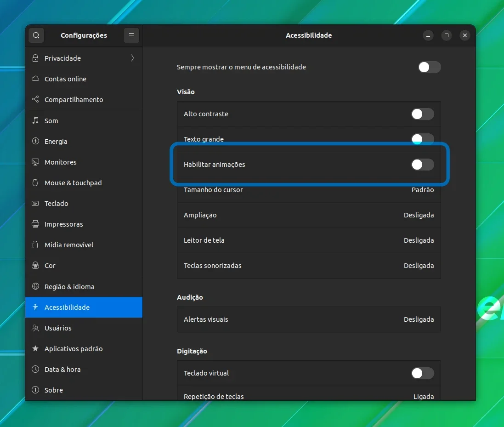Image resolution: width=504 pixels, height=427 pixels.
Task: Toggle Habilitar animações switch
Action: point(423,164)
